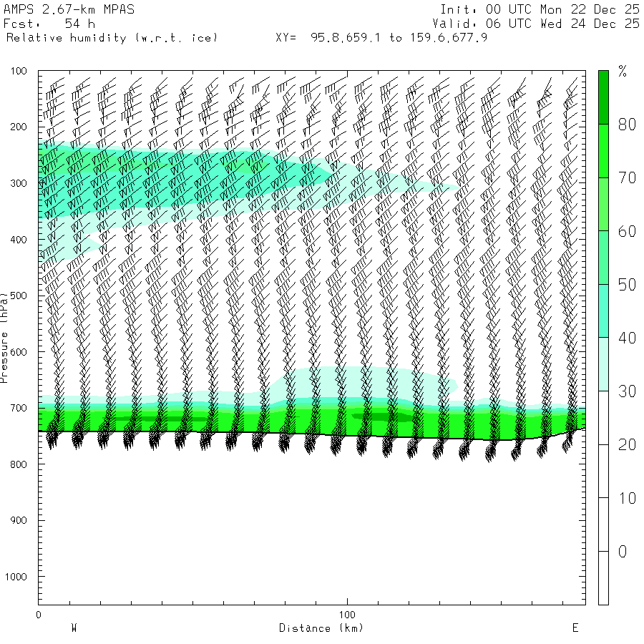Select the light green 60-70% colorbar swatch

(x=603, y=204)
